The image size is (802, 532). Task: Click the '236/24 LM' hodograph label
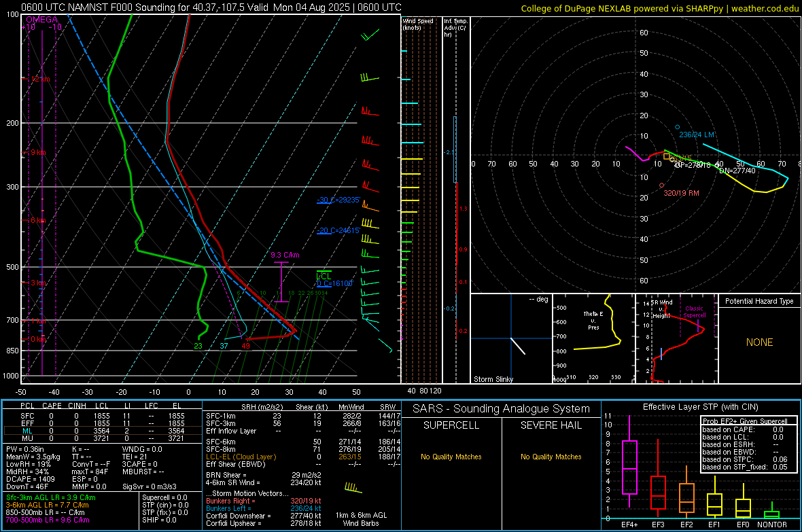(x=697, y=135)
